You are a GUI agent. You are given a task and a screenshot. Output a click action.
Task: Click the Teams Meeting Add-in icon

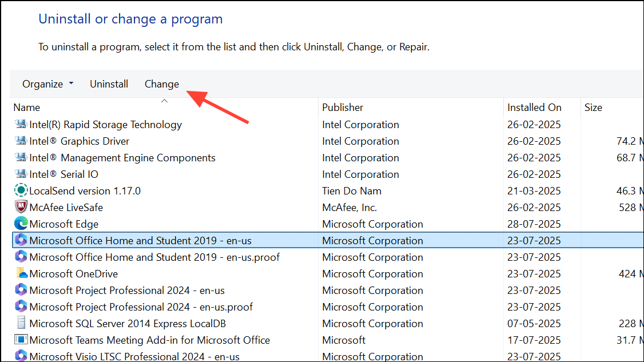click(21, 339)
